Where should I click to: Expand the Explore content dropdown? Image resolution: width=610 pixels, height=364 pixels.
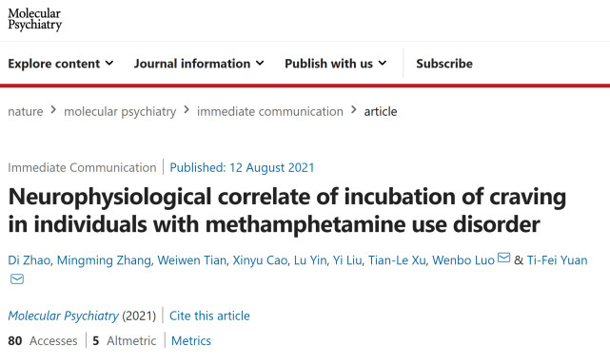(x=61, y=64)
